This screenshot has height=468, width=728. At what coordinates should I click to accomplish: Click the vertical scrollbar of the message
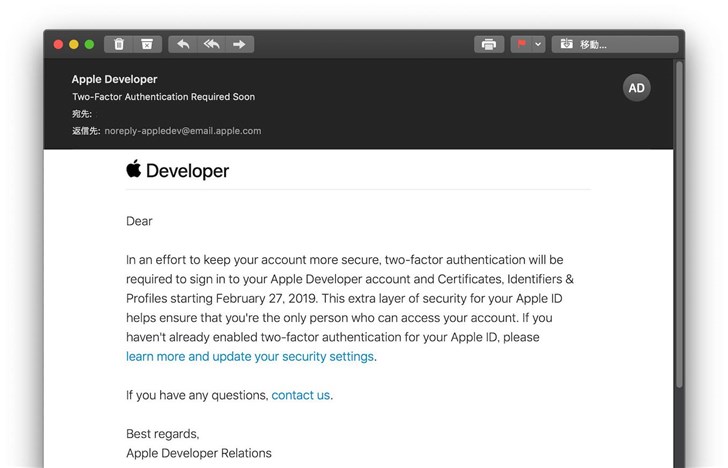pos(679,225)
